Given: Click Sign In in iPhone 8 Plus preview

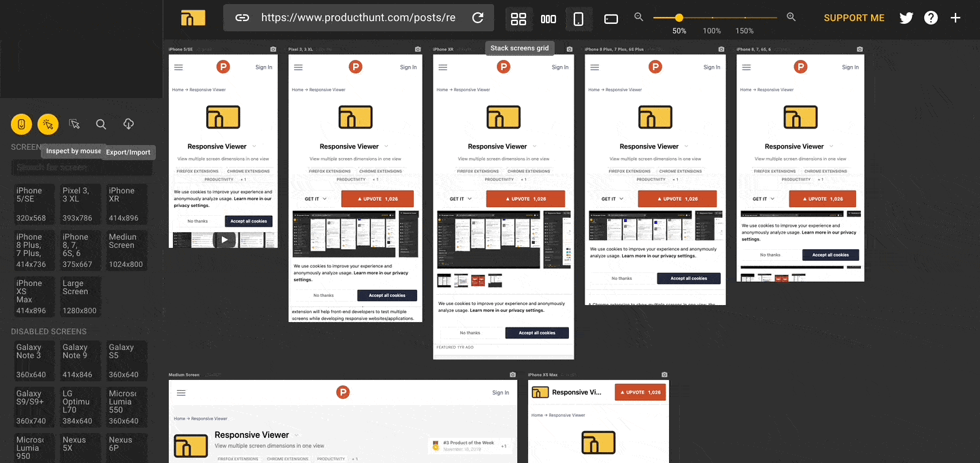Looking at the screenshot, I should pos(712,67).
